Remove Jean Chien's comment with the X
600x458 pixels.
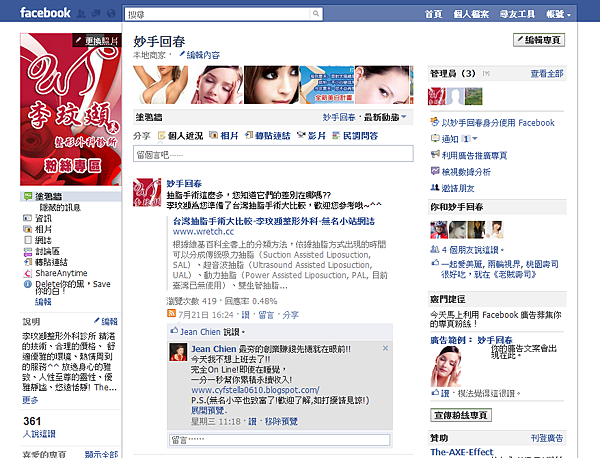[x=385, y=348]
